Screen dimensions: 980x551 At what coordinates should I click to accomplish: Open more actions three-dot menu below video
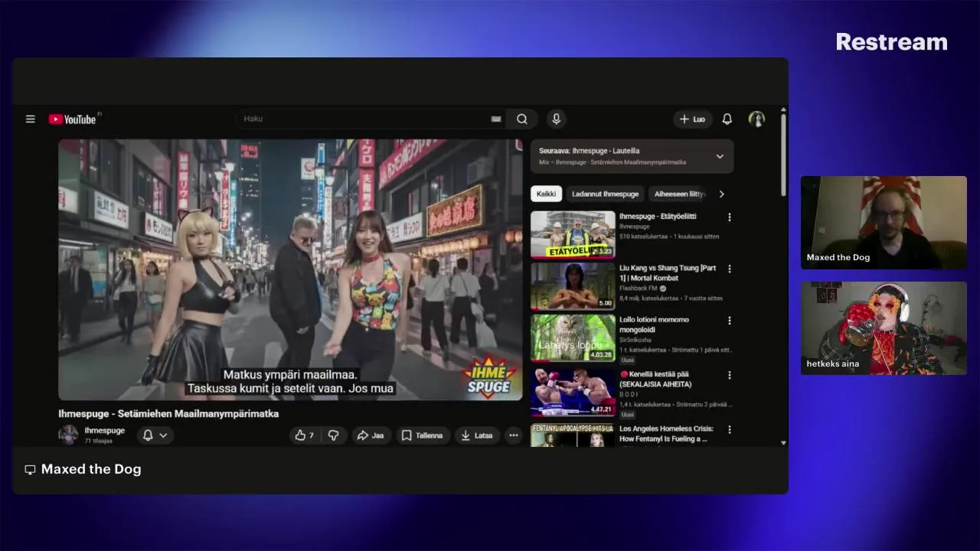click(x=514, y=435)
